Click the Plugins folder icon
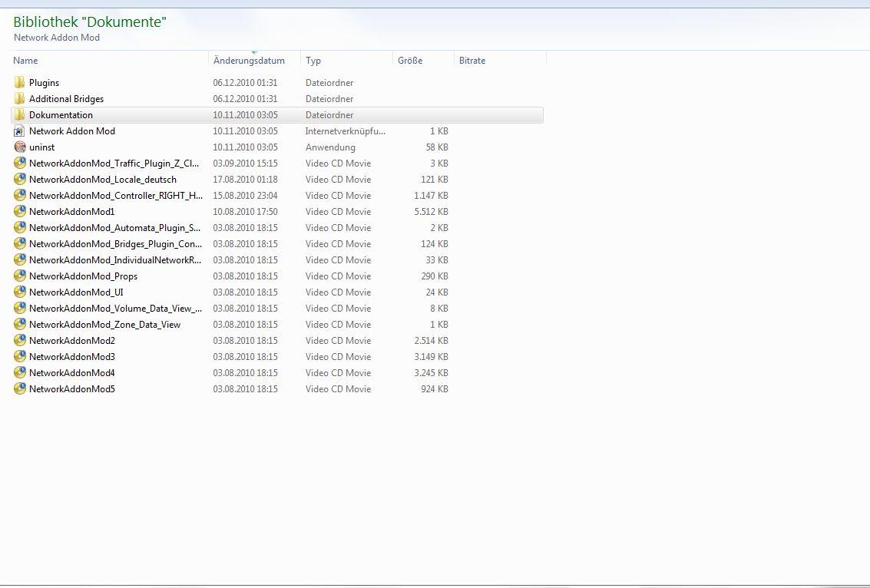 20,83
